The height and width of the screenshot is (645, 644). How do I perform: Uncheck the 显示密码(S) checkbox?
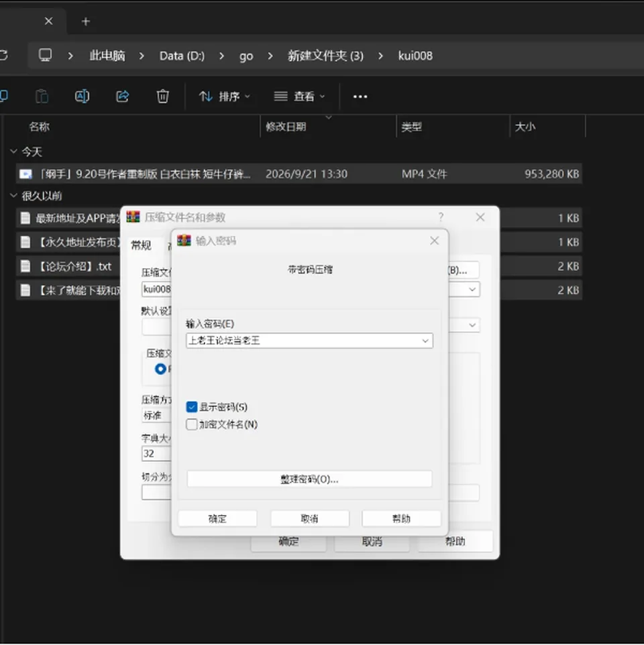tap(192, 407)
